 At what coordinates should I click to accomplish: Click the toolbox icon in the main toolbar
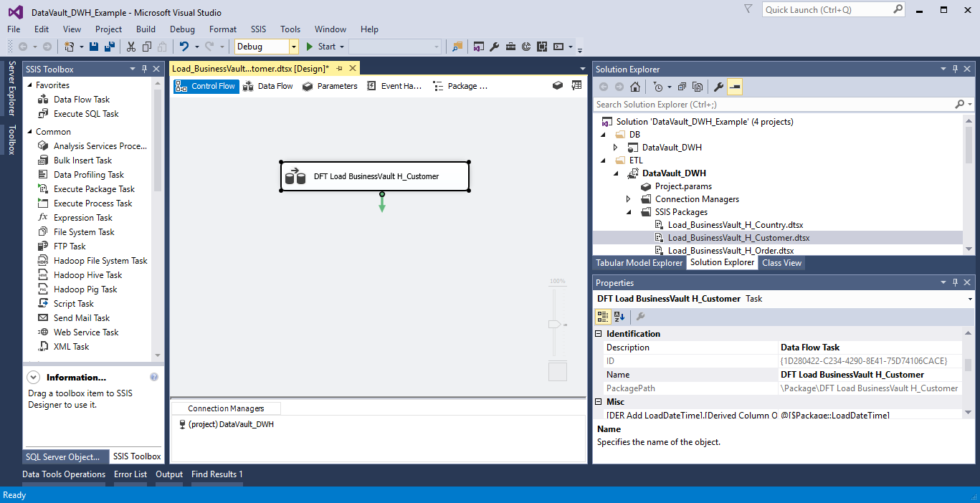point(510,47)
